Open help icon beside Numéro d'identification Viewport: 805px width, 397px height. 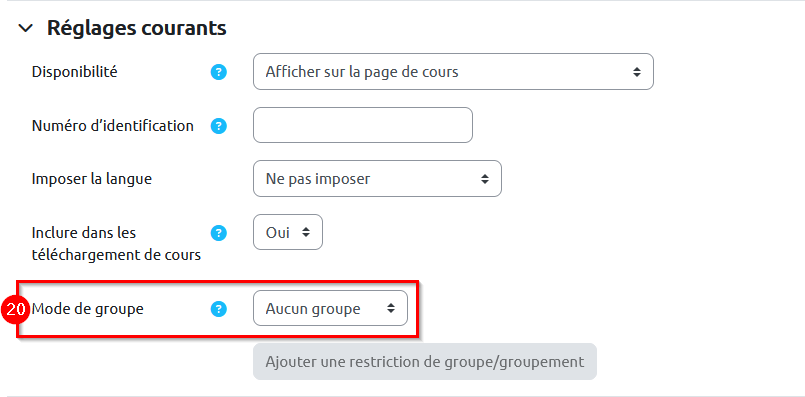219,126
